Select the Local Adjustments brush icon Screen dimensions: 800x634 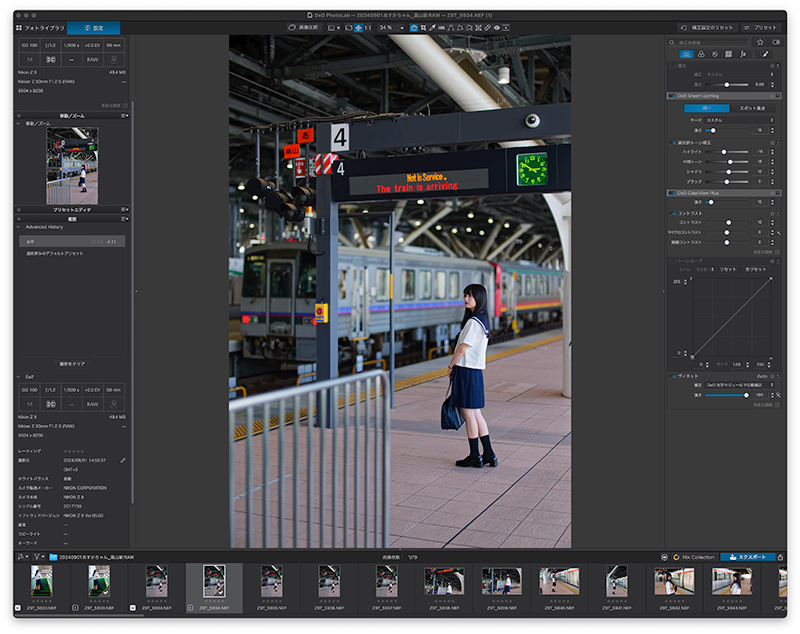[x=765, y=54]
